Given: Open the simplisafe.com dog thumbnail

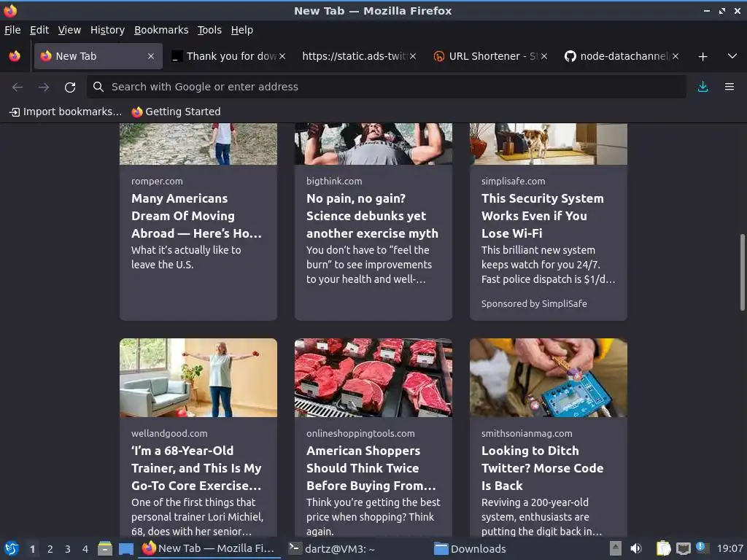Looking at the screenshot, I should click(x=549, y=144).
